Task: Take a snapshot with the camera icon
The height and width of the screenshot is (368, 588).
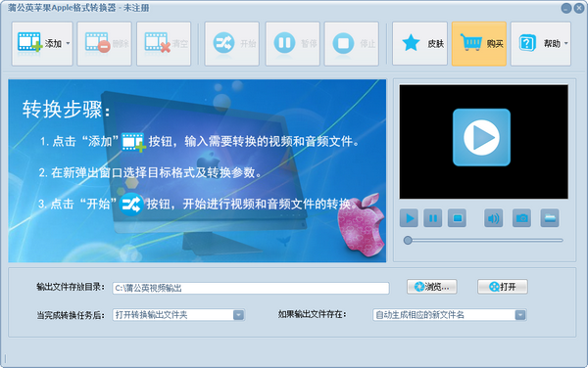Action: coord(521,218)
